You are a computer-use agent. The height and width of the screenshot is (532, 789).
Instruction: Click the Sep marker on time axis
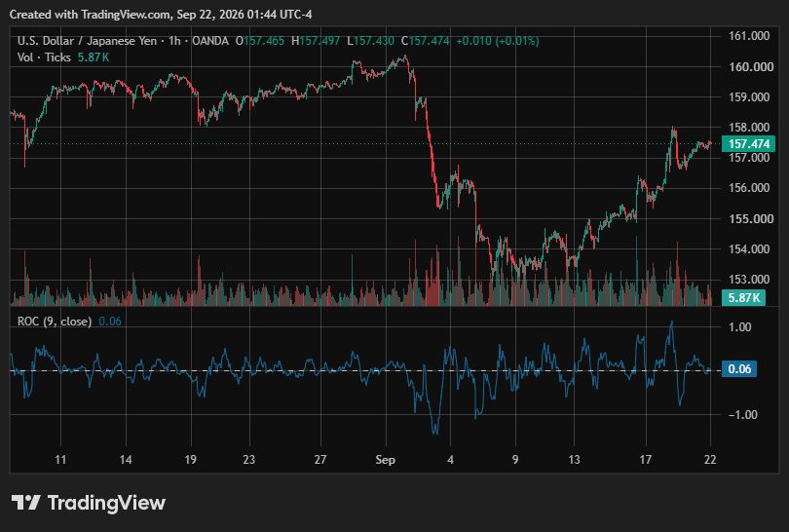pyautogui.click(x=386, y=460)
